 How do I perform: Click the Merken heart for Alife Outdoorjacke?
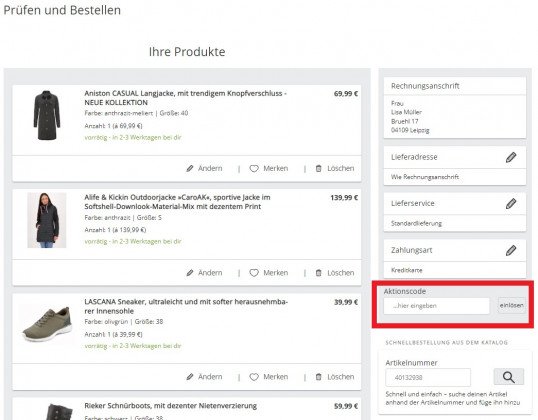click(x=269, y=273)
